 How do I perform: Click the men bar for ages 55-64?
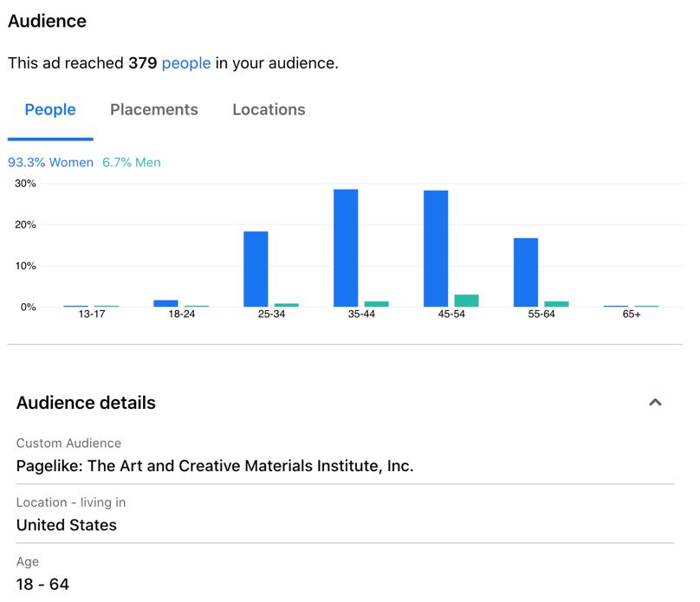tap(556, 304)
